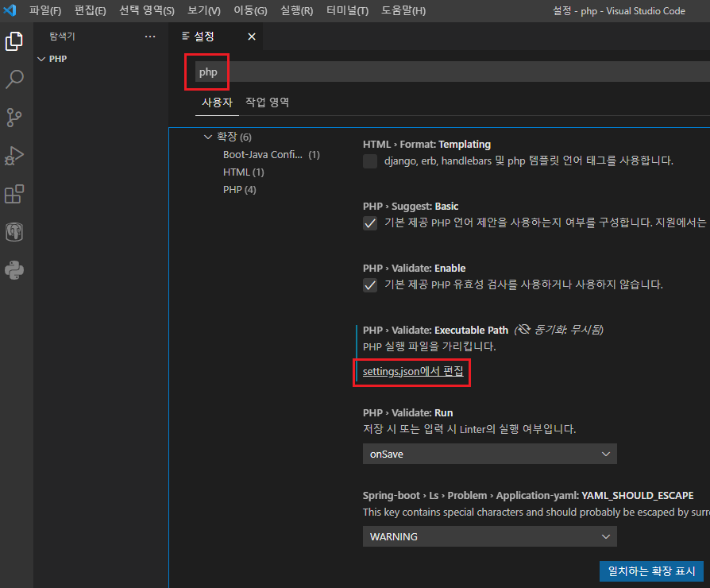Click settings.json에서 편집 link
The height and width of the screenshot is (588, 710).
coord(413,371)
